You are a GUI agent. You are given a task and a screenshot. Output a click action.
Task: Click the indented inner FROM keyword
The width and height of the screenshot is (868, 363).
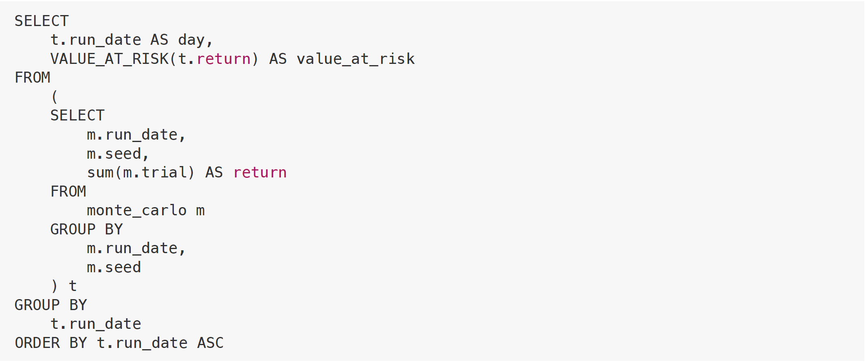68,192
